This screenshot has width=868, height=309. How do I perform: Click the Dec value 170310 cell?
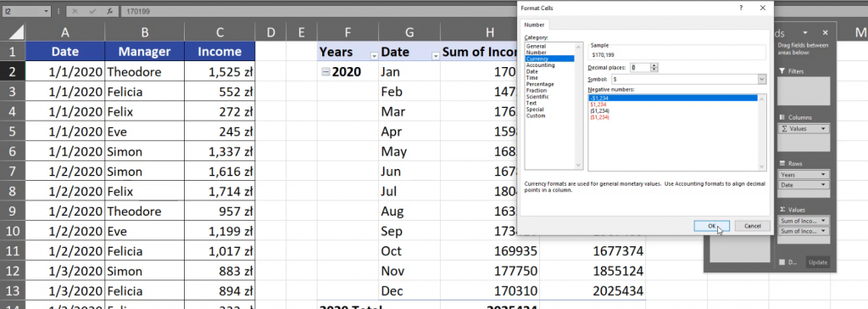pyautogui.click(x=490, y=290)
